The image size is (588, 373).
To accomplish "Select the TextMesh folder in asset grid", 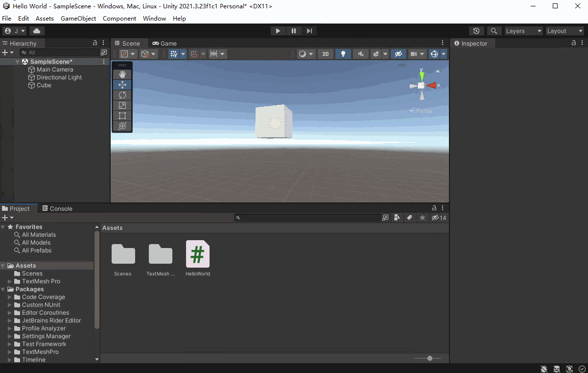I will pyautogui.click(x=161, y=259).
